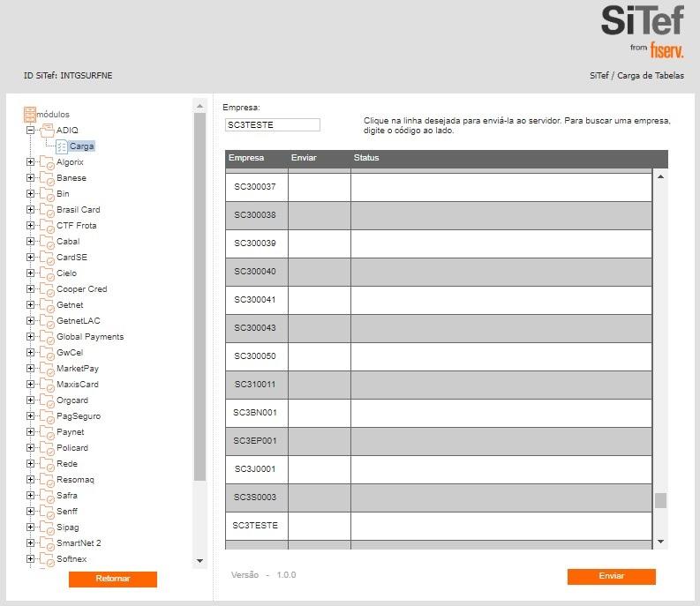The image size is (700, 606).
Task: Click the PagSeguro folder icon
Action: coord(47,416)
